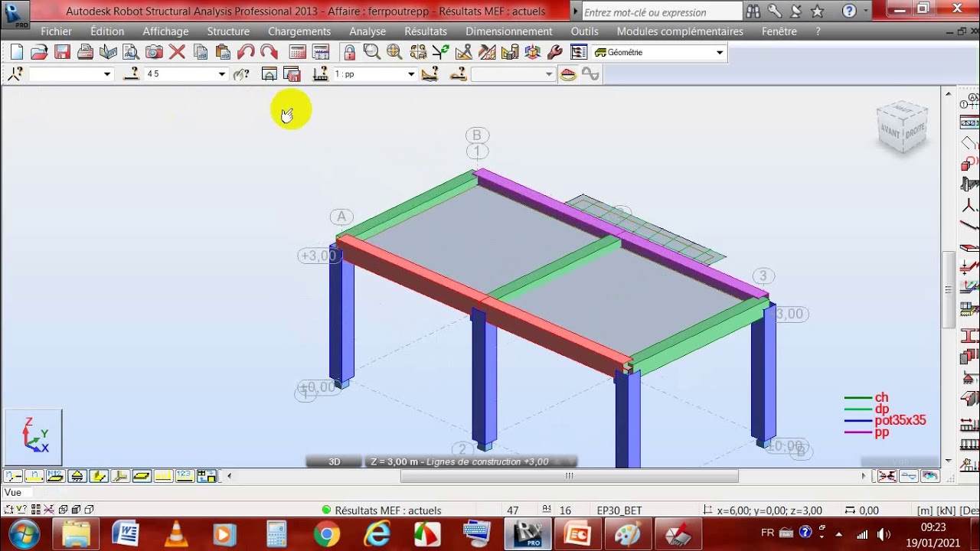This screenshot has height=551, width=980.
Task: Click the New project icon
Action: (16, 52)
